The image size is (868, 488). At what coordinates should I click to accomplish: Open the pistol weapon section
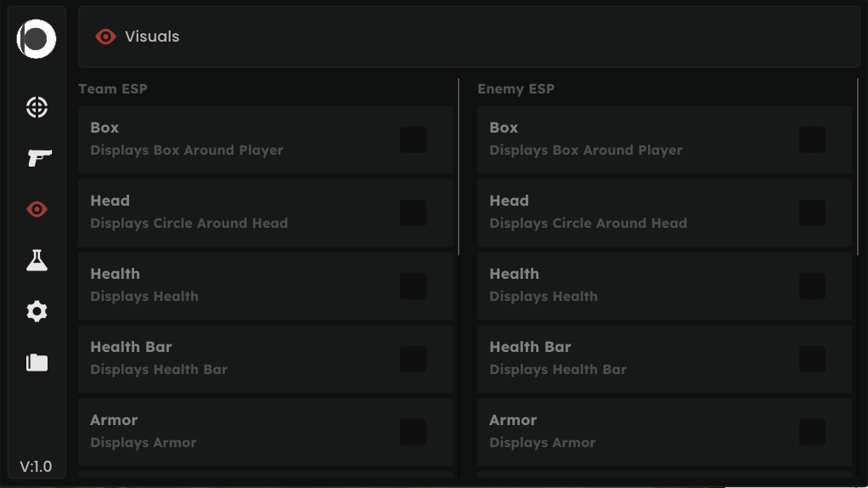tap(37, 158)
